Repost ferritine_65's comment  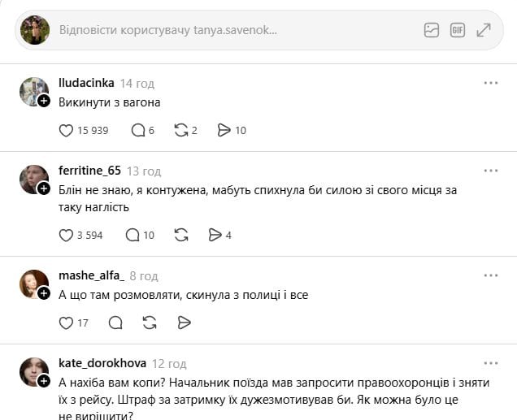(181, 236)
